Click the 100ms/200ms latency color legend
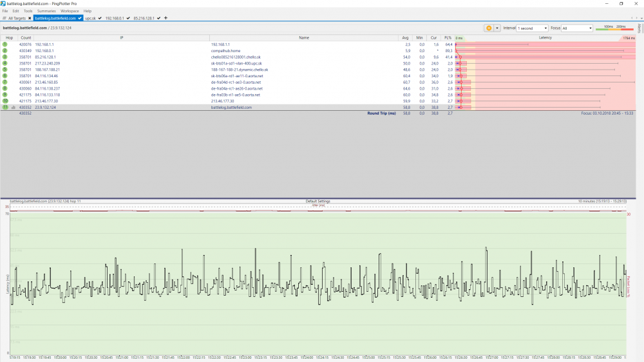The image size is (644, 362). pos(614,28)
